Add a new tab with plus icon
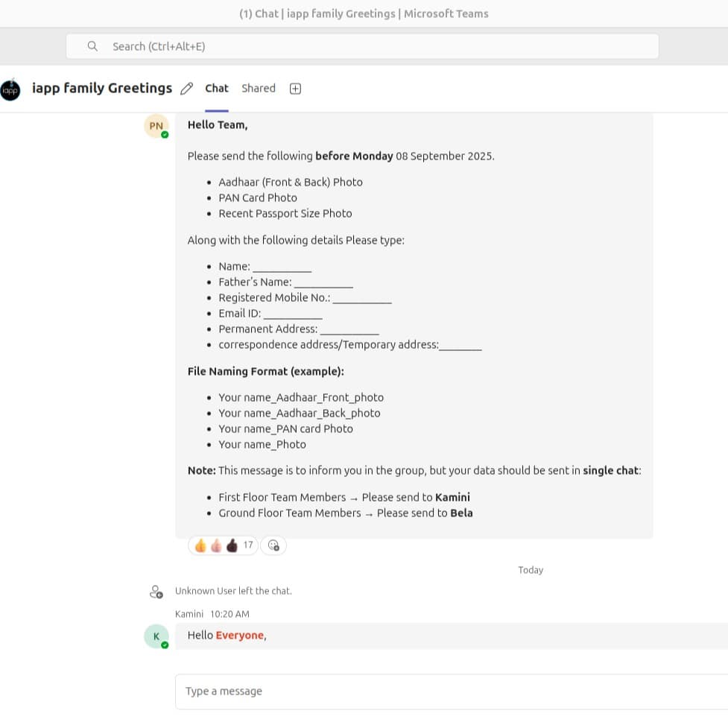728x728 pixels. pos(295,89)
